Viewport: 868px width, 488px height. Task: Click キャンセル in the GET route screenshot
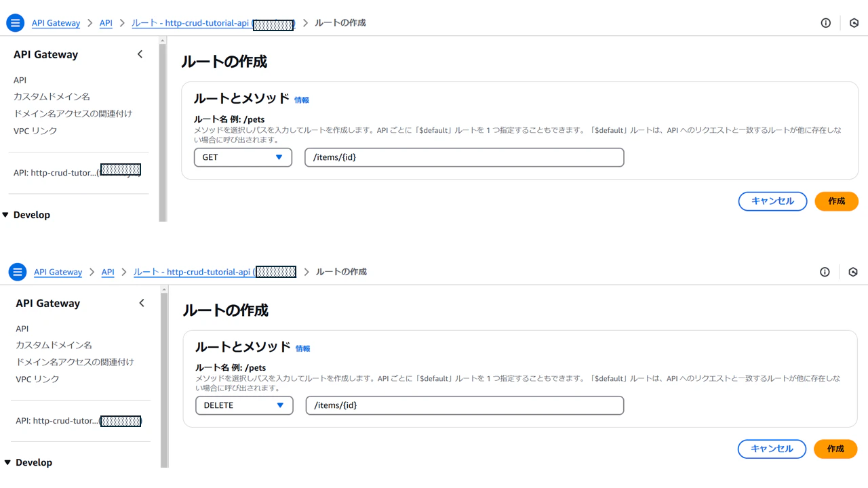(x=772, y=201)
